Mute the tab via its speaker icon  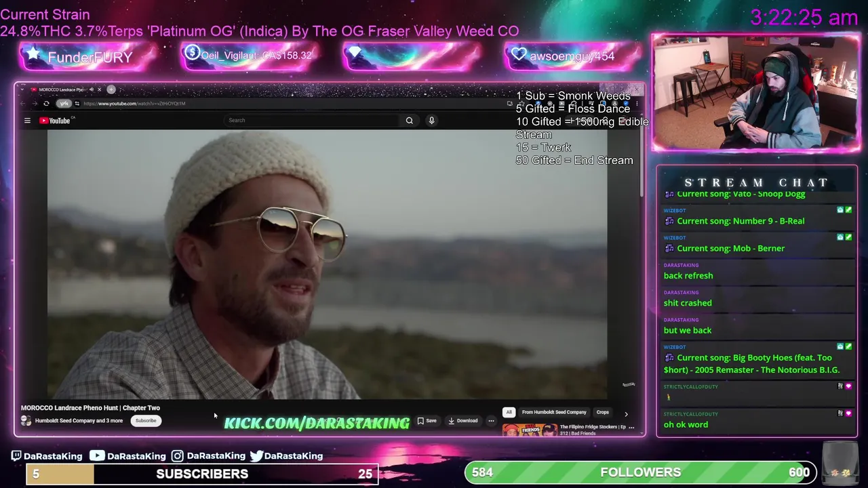pyautogui.click(x=91, y=89)
